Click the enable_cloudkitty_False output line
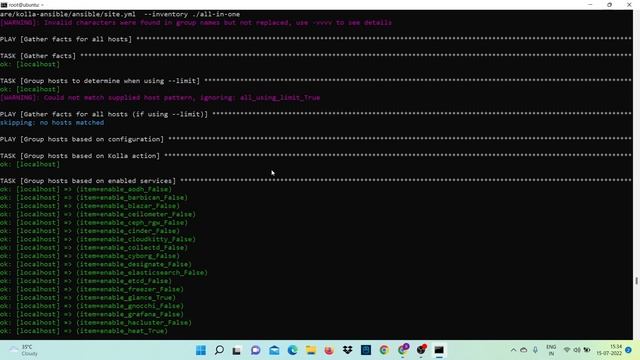This screenshot has height=360, width=640. [x=98, y=239]
